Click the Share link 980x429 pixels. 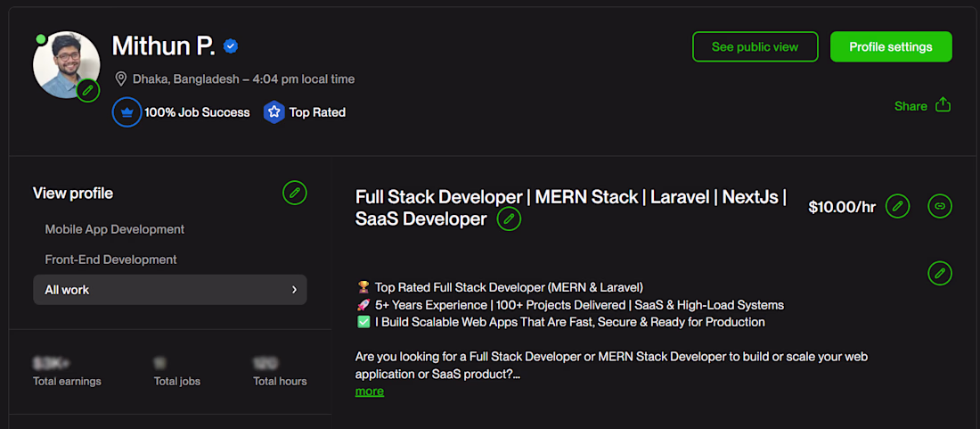point(911,106)
